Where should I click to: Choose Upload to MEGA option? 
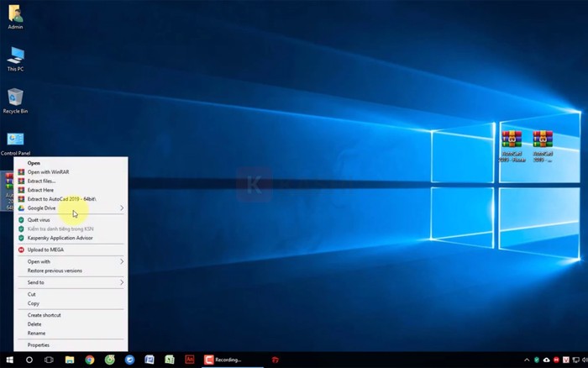coord(45,250)
